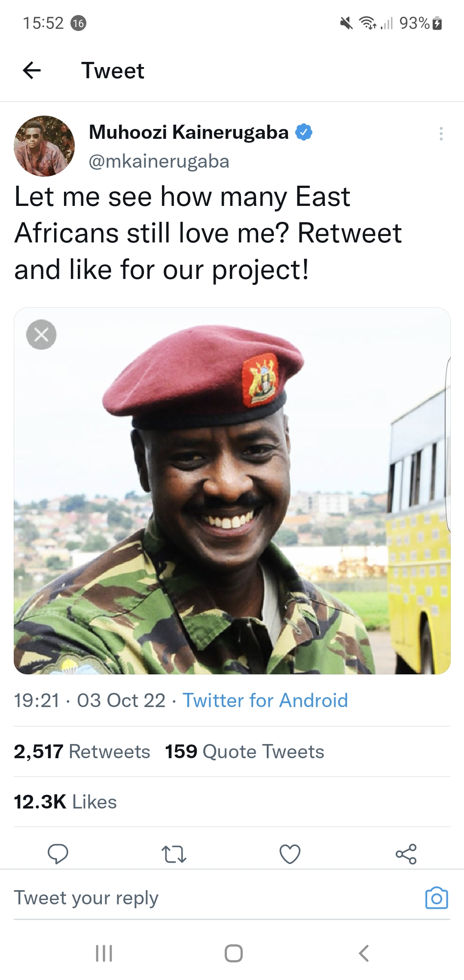The height and width of the screenshot is (980, 464).
Task: Tap the camera icon in reply bar
Action: click(x=437, y=898)
